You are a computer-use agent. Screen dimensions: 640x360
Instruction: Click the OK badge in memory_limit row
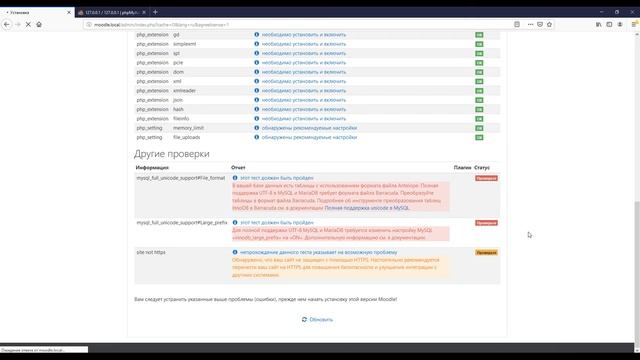pos(479,128)
